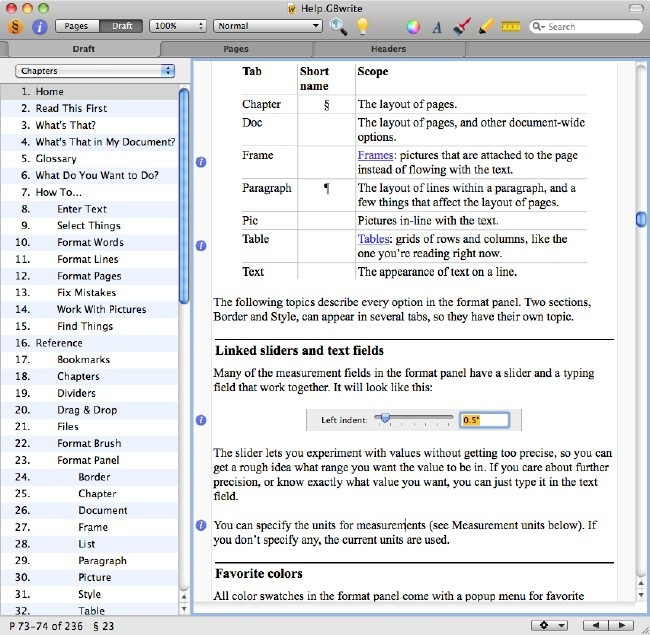Select Format Brush chapter
This screenshot has width=650, height=635.
pos(90,444)
